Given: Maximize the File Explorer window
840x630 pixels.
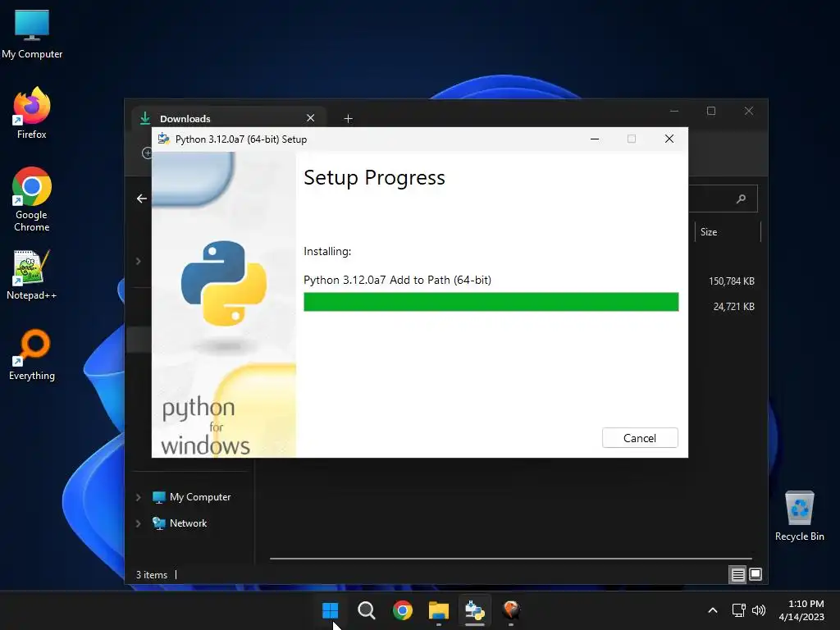Looking at the screenshot, I should pyautogui.click(x=711, y=111).
